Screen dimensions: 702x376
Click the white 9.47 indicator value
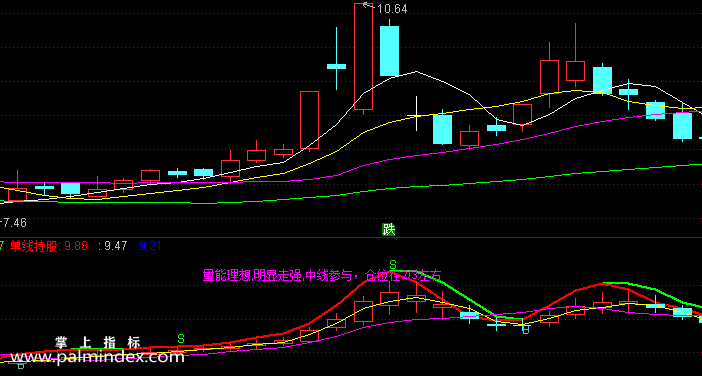[116, 246]
